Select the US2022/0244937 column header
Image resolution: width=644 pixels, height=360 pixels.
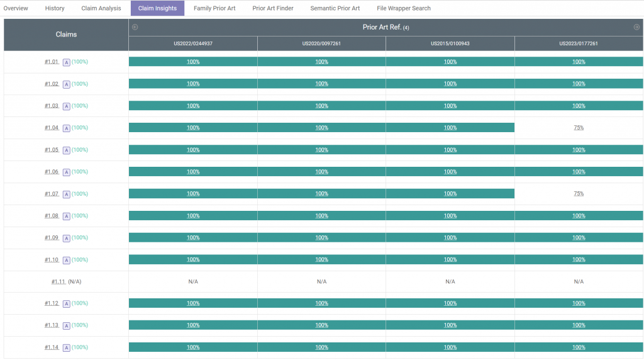click(193, 43)
